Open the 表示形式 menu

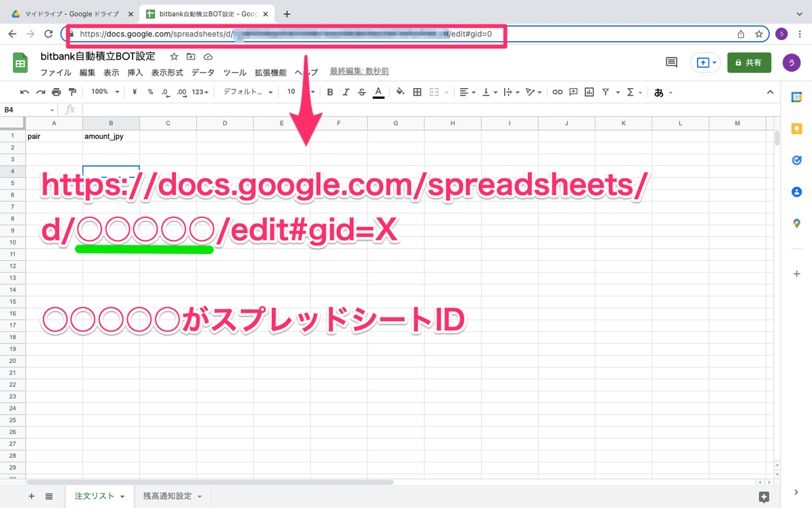(167, 72)
